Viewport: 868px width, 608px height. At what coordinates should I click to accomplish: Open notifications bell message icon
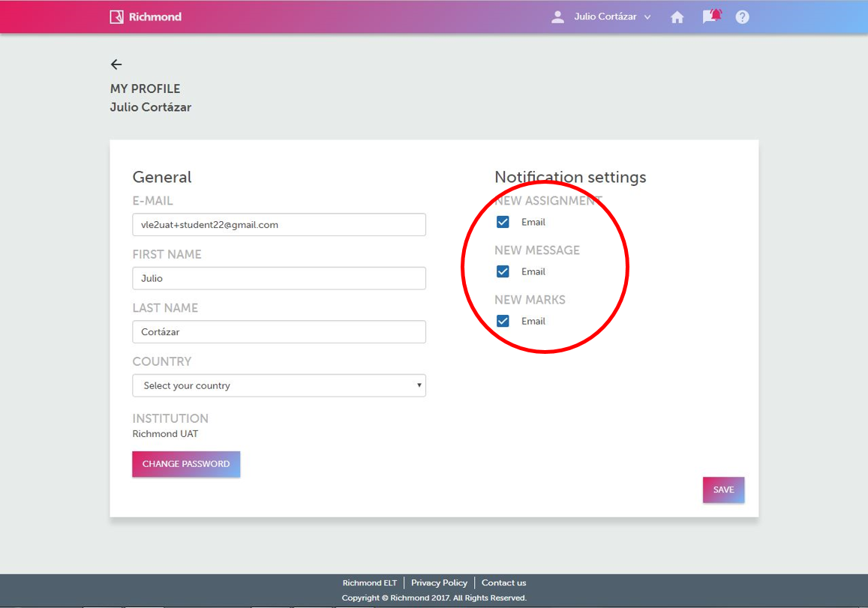click(x=711, y=16)
